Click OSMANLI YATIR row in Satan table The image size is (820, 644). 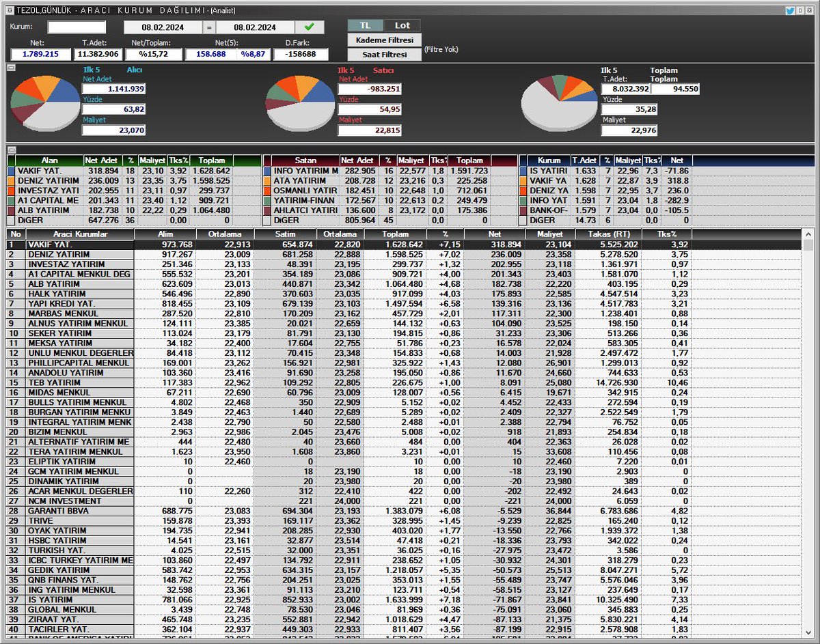pos(389,191)
